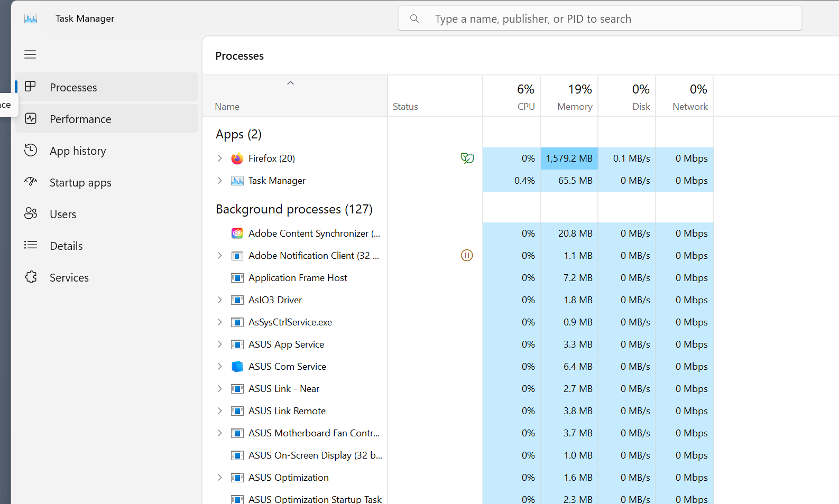Go to Startup apps page
Screen dimensions: 839x504
pos(107,182)
